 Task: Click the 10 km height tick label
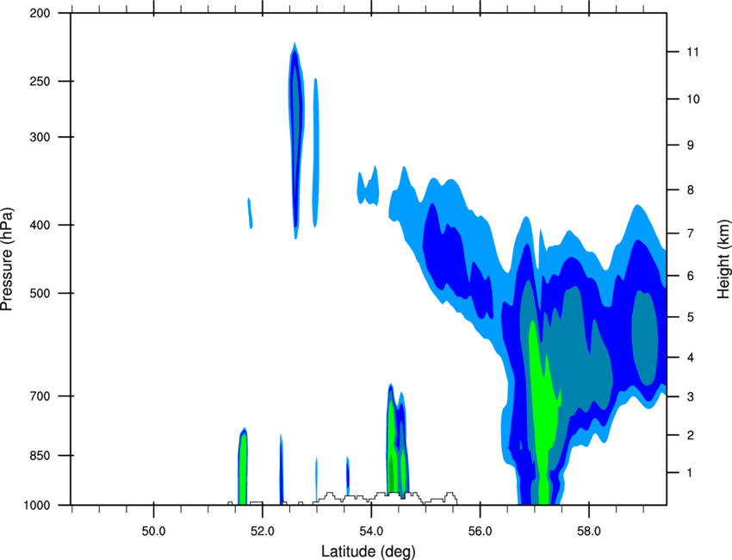tap(693, 99)
